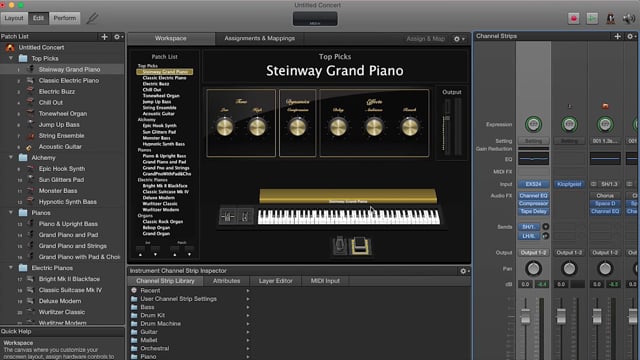Click the green Play/Stop toolbar icon
The width and height of the screenshot is (640, 360).
click(592, 18)
